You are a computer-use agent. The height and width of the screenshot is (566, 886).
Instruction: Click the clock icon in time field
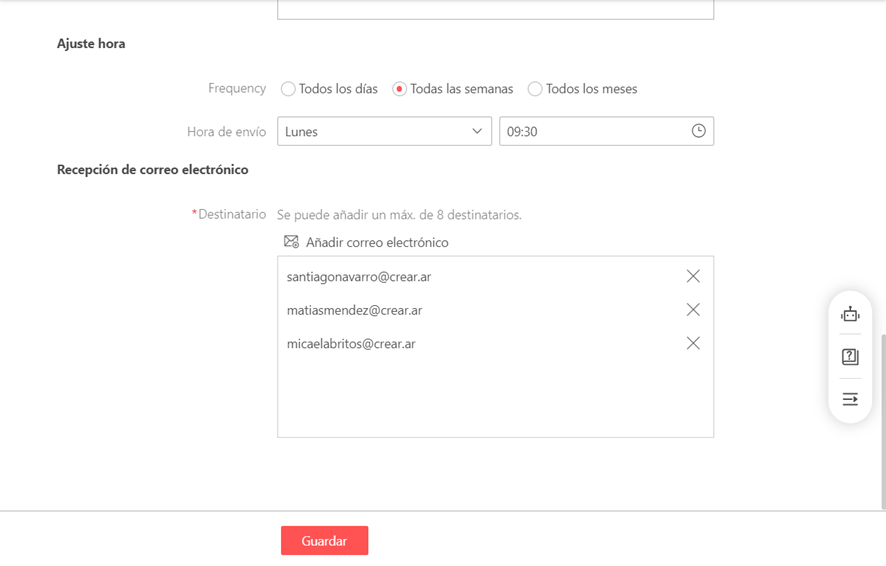pos(698,131)
